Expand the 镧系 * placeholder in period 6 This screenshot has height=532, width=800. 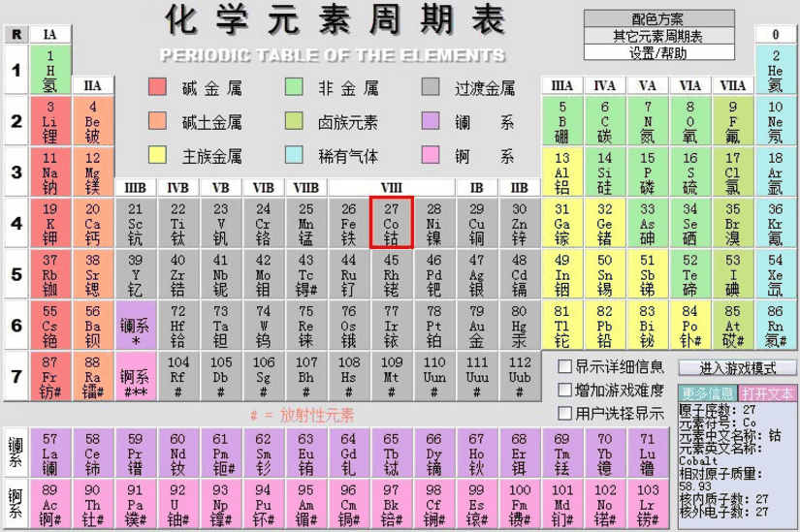pos(135,325)
